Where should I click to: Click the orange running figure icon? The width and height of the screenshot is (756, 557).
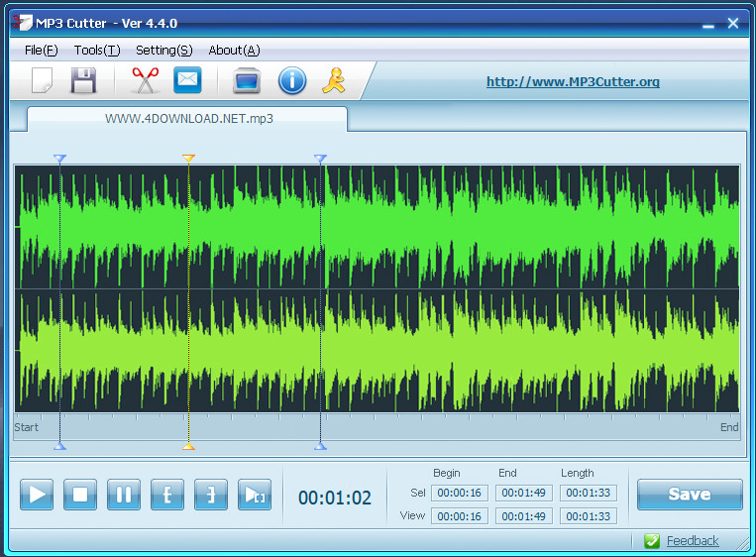334,80
